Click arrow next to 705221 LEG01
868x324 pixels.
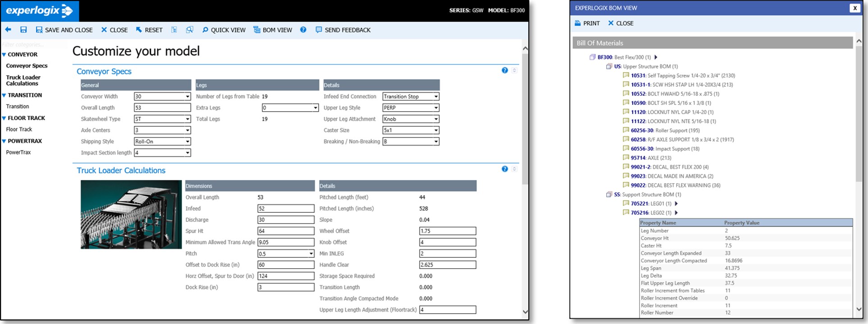[x=676, y=203]
